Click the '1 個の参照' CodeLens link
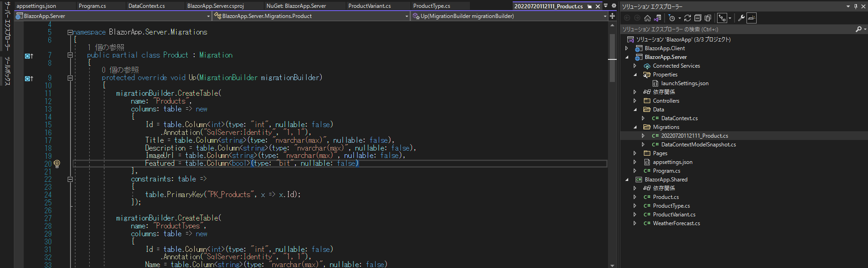 click(106, 47)
